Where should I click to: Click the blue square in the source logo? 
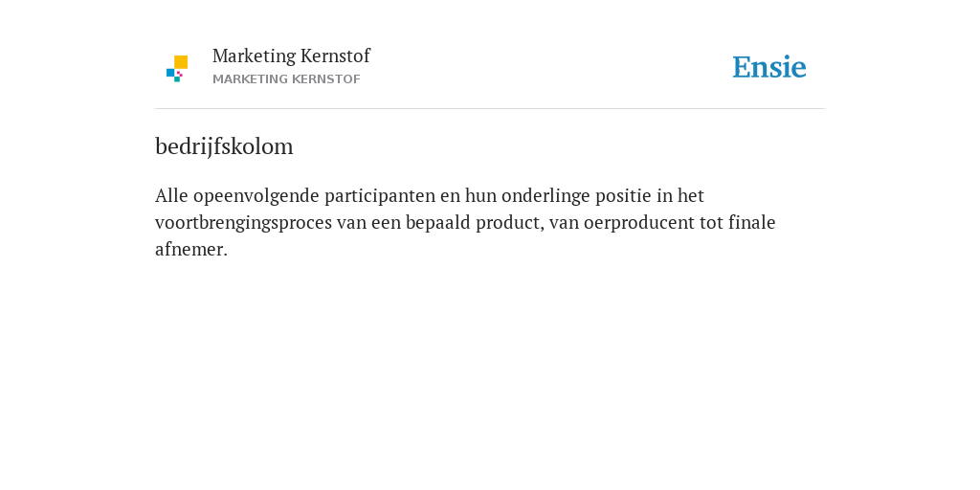[x=170, y=73]
